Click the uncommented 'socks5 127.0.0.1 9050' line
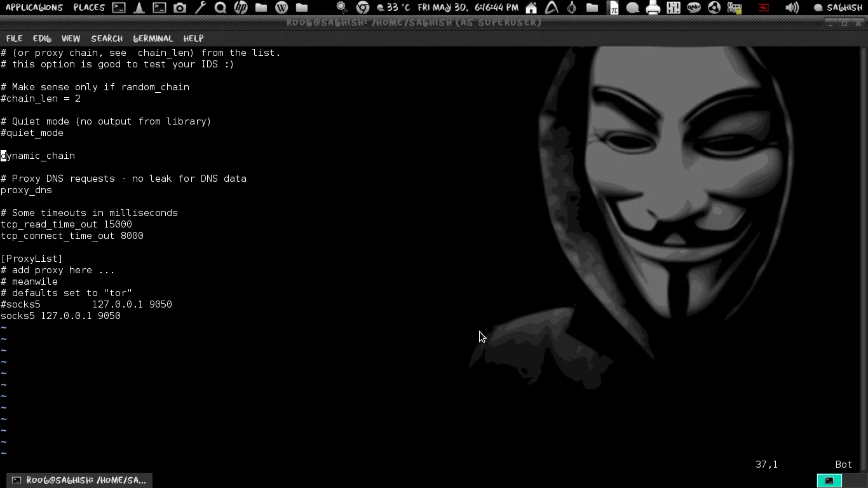The image size is (868, 488). [x=60, y=316]
